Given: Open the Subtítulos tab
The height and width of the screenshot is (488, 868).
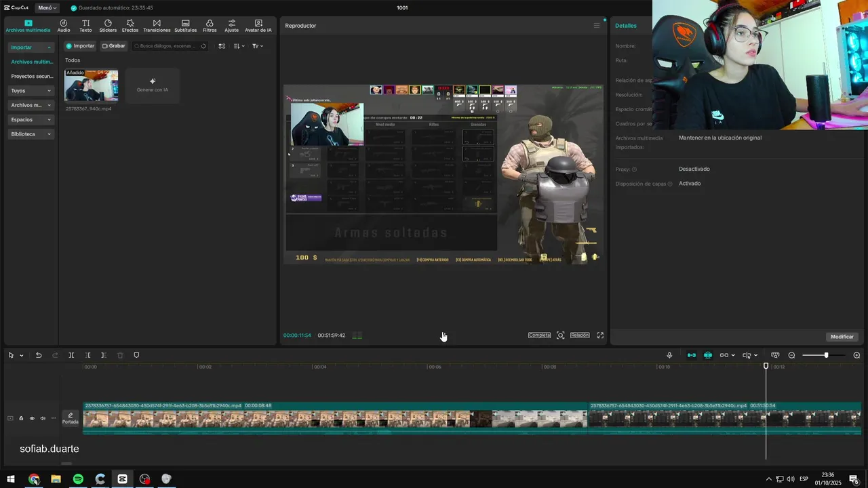Looking at the screenshot, I should (x=185, y=26).
